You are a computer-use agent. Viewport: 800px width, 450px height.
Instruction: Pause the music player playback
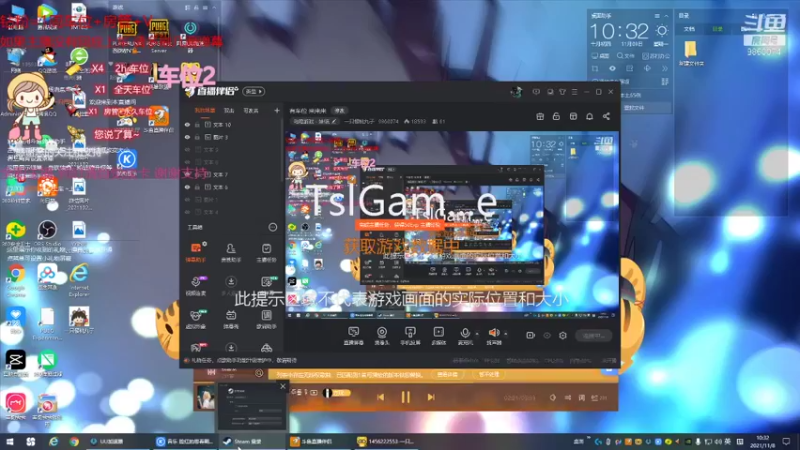pos(406,397)
